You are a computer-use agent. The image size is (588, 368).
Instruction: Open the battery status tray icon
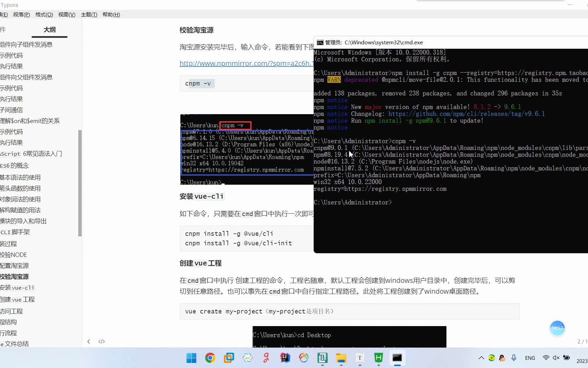pos(567,358)
